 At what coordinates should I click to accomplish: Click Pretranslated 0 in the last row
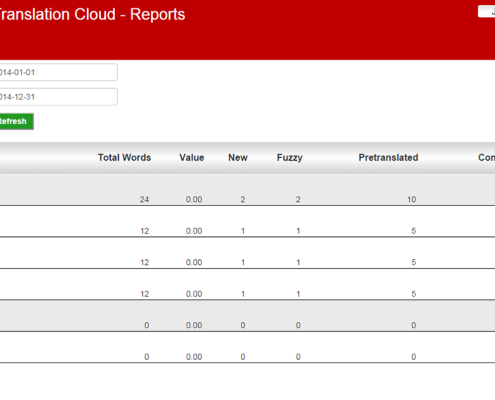tap(414, 357)
